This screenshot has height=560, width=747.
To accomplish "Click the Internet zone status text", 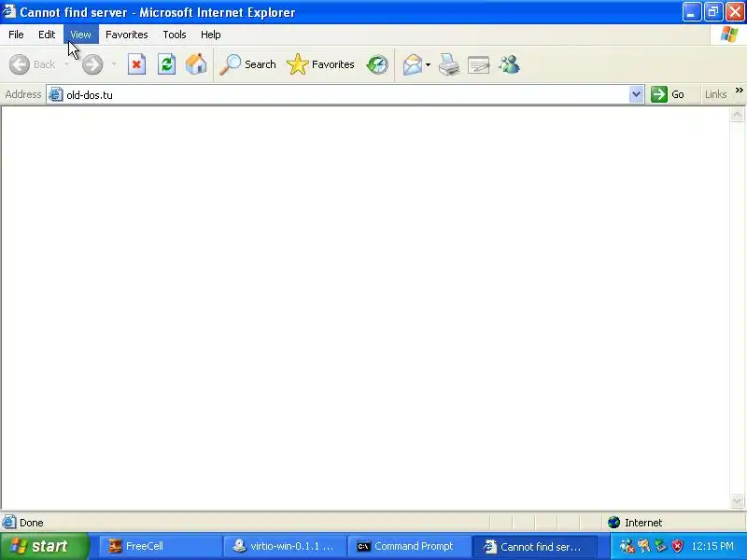I will pos(643,523).
